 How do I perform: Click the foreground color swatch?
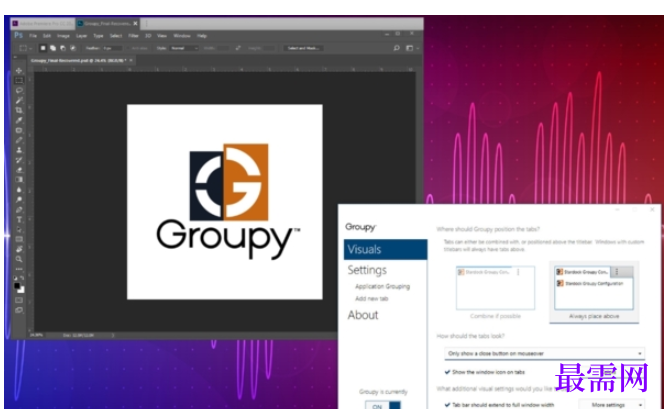(x=17, y=286)
